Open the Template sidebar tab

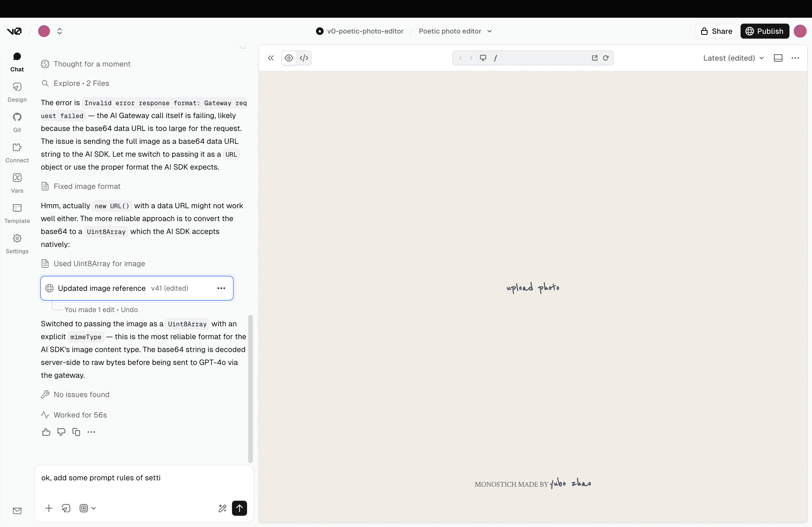click(x=17, y=213)
